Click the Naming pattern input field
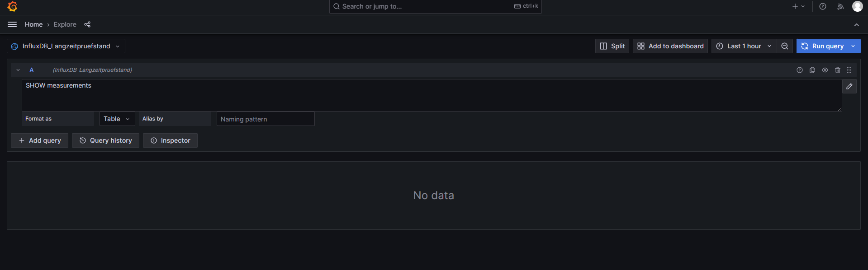The height and width of the screenshot is (270, 868). (x=265, y=119)
